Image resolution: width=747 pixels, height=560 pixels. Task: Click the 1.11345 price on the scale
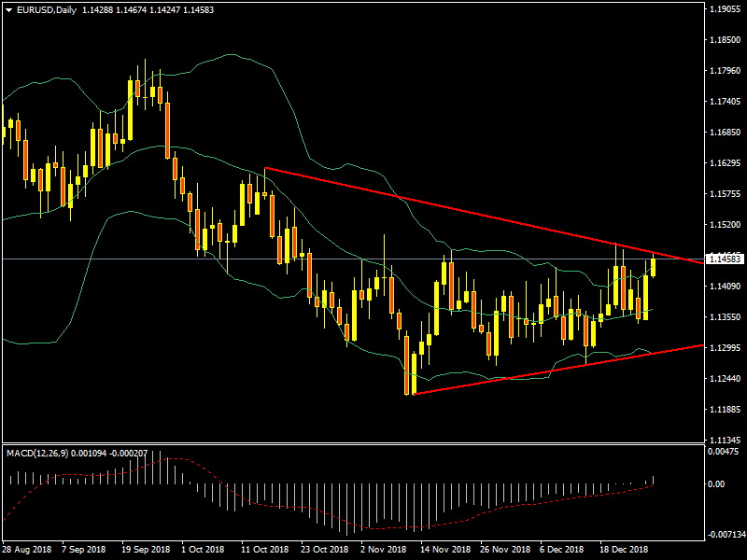[x=724, y=440]
